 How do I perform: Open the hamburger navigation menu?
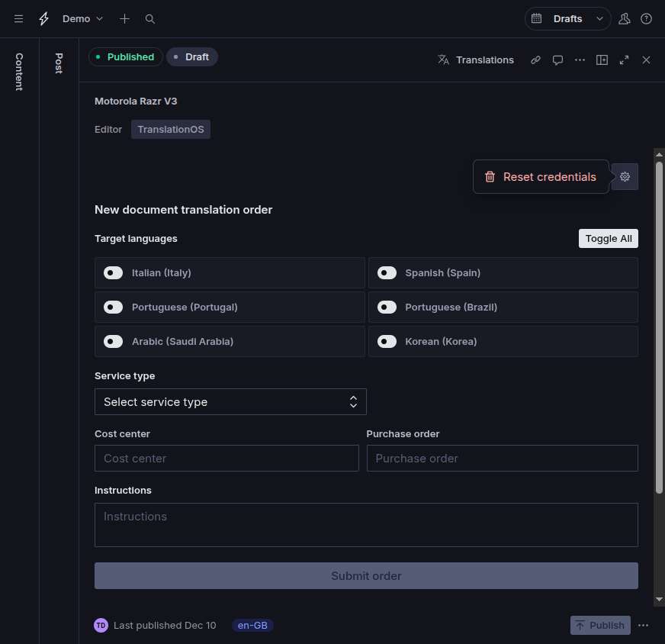pos(18,18)
